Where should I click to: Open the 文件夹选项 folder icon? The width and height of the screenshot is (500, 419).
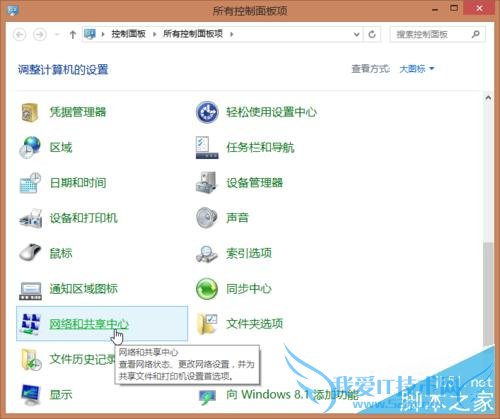207,324
